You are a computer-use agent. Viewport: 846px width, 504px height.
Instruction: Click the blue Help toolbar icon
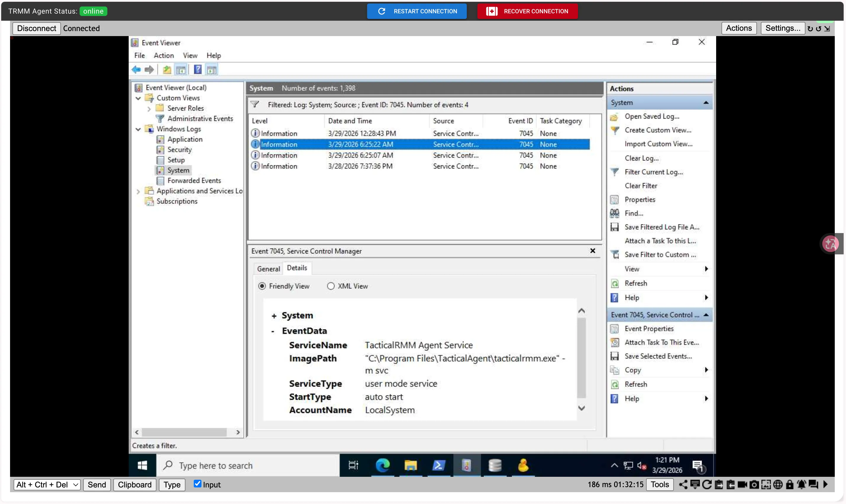[x=198, y=70]
